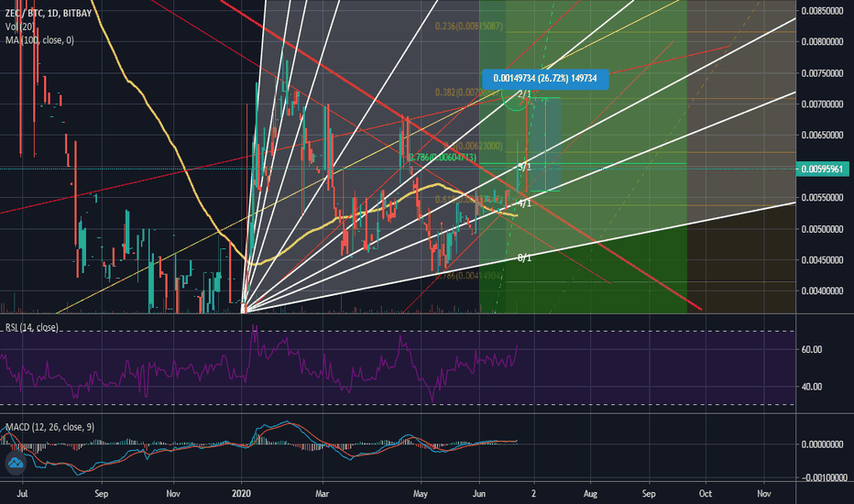Image resolution: width=854 pixels, height=504 pixels.
Task: Click the RSI 40.00 scale value
Action: coord(812,387)
